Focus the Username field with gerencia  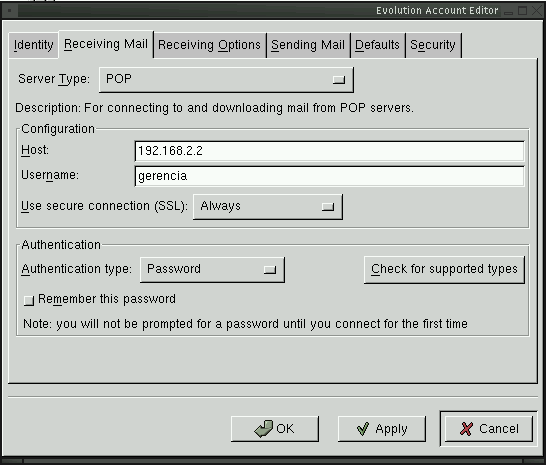pyautogui.click(x=329, y=176)
